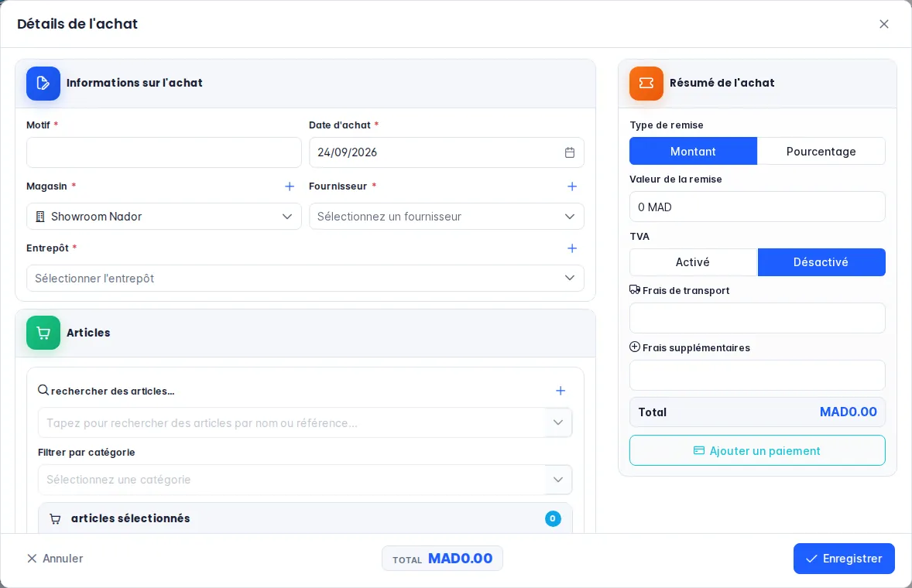Open the calendar picker for Date d'achat
The width and height of the screenshot is (912, 588).
point(569,152)
